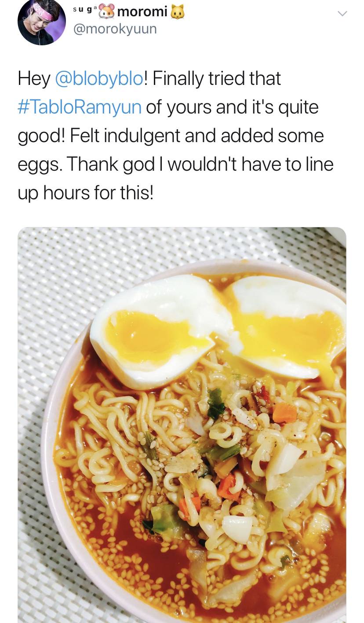
Task: Click the 'Finally tried that' tweet text
Action: [216, 78]
